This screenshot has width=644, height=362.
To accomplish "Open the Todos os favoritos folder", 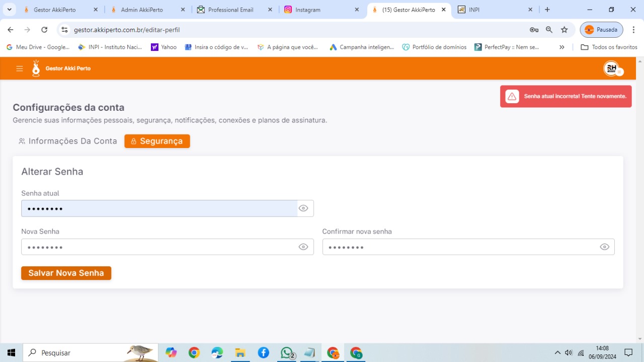I will (609, 47).
